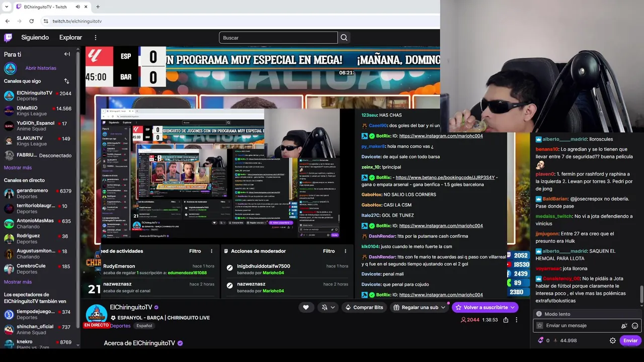Go to the Twitch home logo
Image resolution: width=644 pixels, height=362 pixels.
(x=8, y=38)
